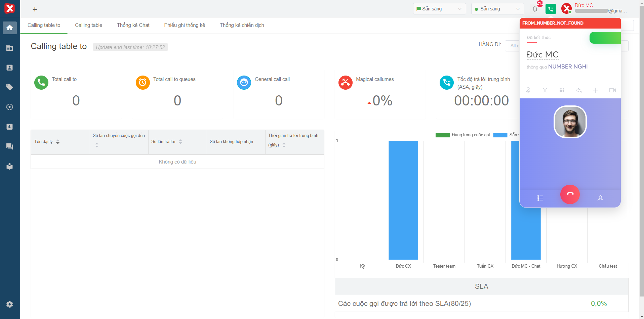Expand the first Sẵn sàng status dropdown
The width and height of the screenshot is (644, 319).
[x=439, y=9]
